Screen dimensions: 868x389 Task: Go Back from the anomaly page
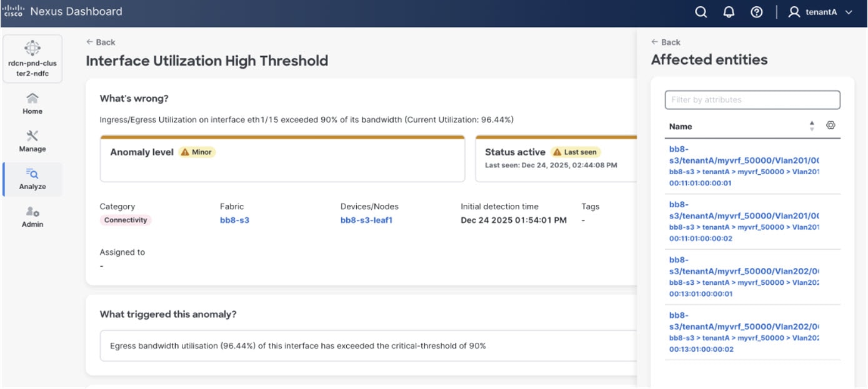click(x=101, y=42)
